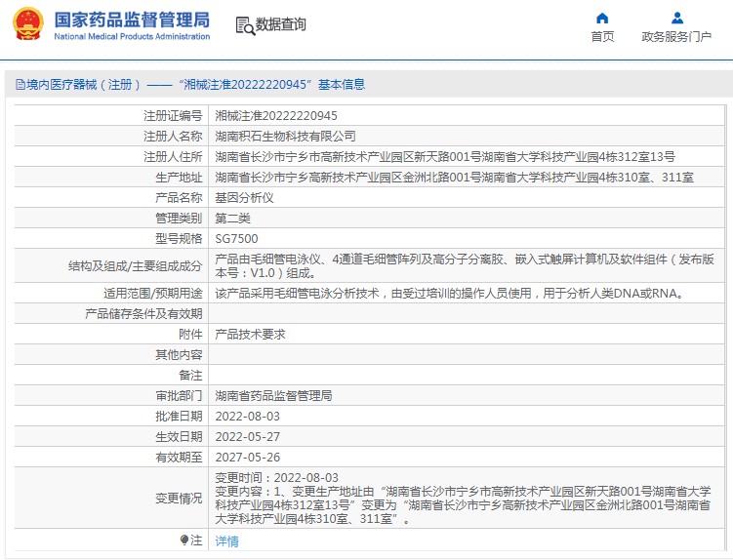
Task: Click the approval date 2022-08-03 cell
Action: (249, 416)
